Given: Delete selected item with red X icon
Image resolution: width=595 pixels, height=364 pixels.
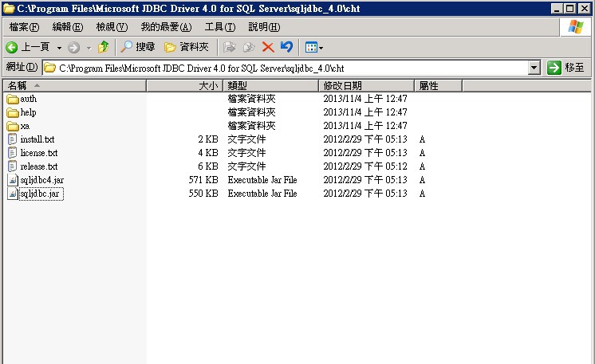Looking at the screenshot, I should [x=268, y=47].
